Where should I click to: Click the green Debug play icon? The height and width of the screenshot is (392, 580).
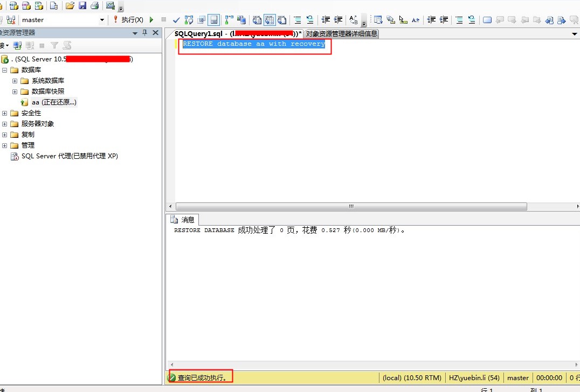(151, 20)
